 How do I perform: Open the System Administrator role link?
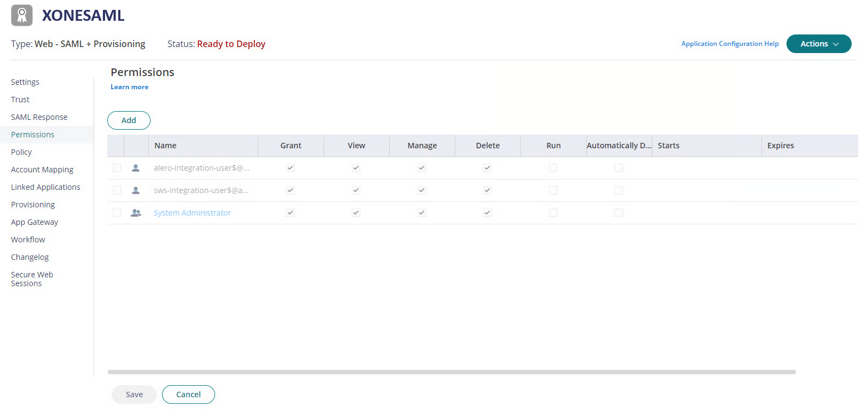coord(192,213)
